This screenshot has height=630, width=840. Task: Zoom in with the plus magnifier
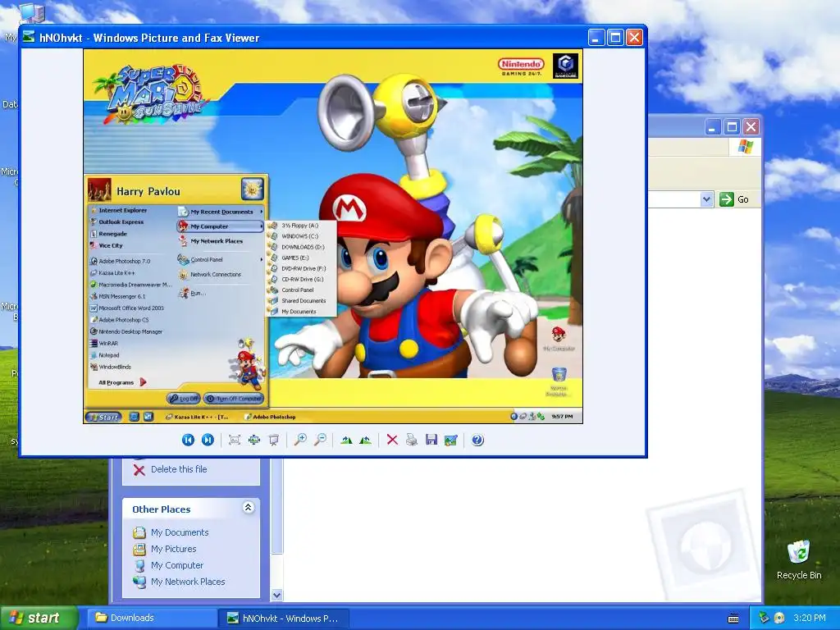click(x=300, y=440)
